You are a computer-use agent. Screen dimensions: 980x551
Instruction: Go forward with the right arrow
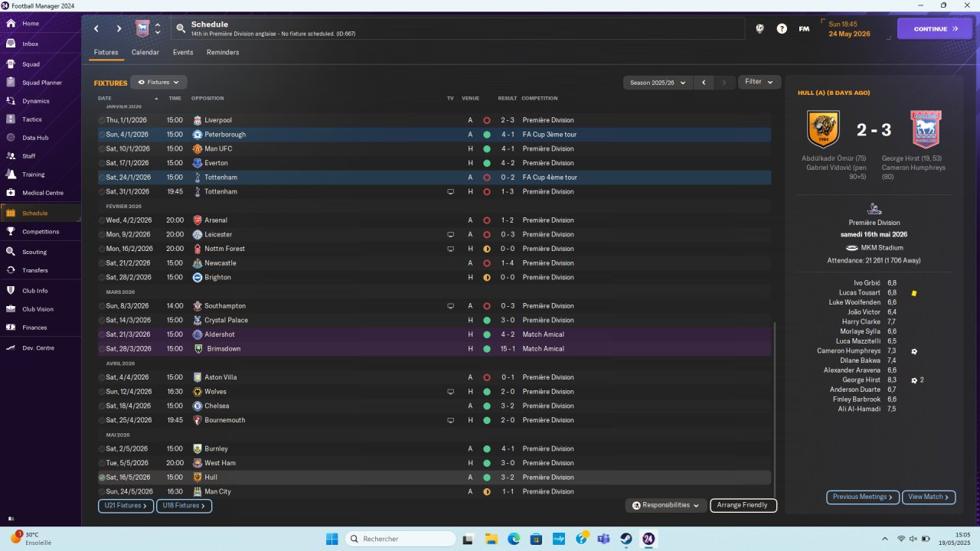[x=119, y=29]
